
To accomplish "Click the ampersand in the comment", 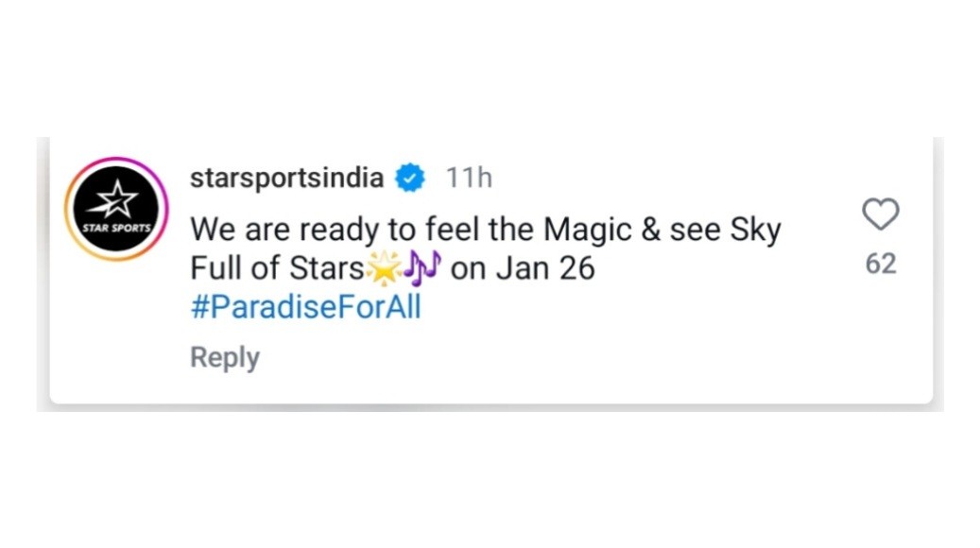I will 649,230.
